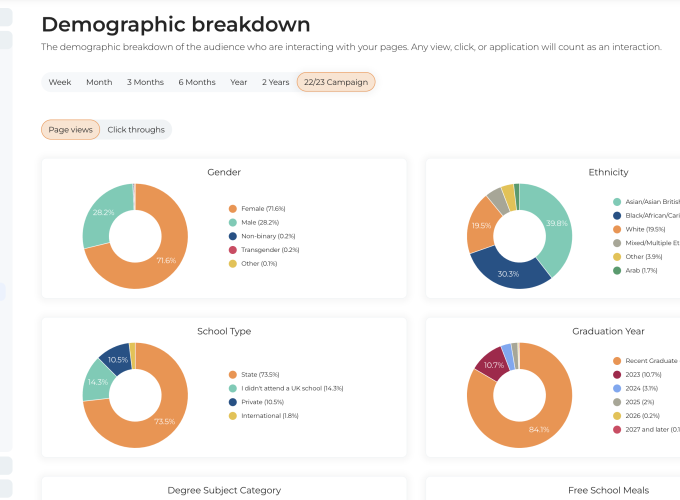Toggle Mixed/Multiple Ethnic legend entry
The width and height of the screenshot is (680, 500).
coord(646,243)
